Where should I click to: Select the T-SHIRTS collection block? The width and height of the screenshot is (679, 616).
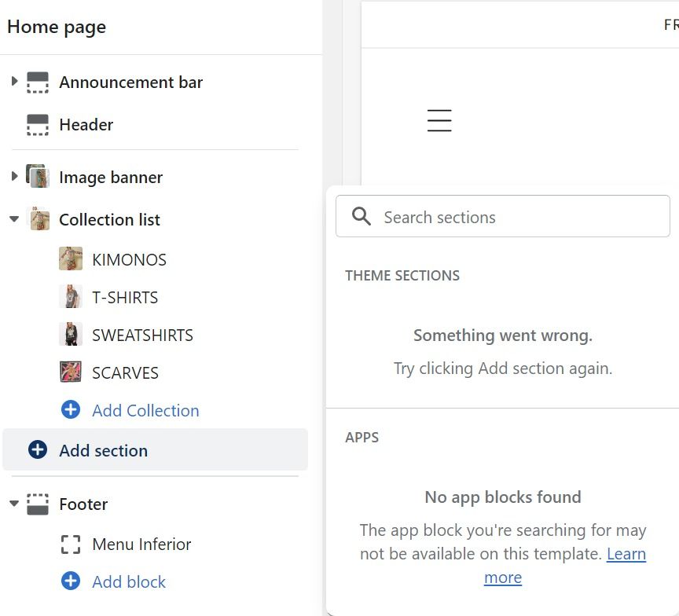[x=125, y=298]
